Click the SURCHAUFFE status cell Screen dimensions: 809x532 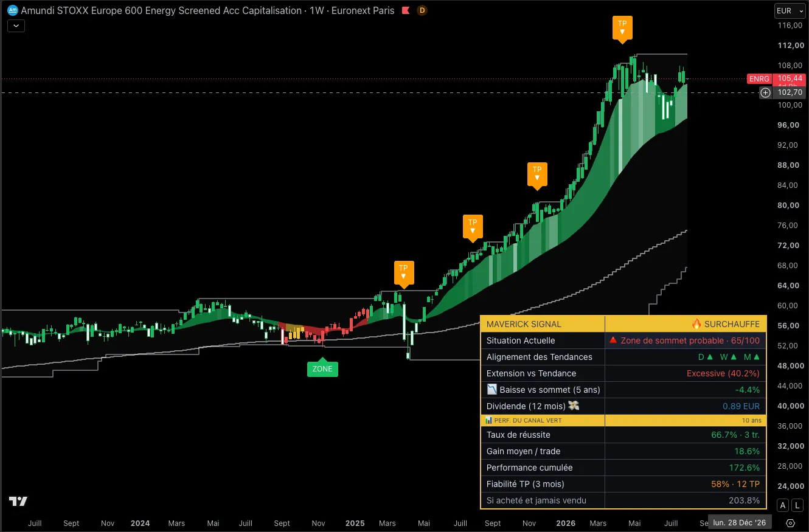point(726,324)
